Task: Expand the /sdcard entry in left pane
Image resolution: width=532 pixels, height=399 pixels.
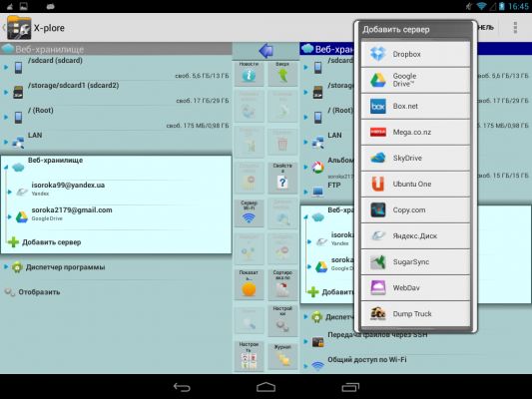Action: (x=116, y=68)
